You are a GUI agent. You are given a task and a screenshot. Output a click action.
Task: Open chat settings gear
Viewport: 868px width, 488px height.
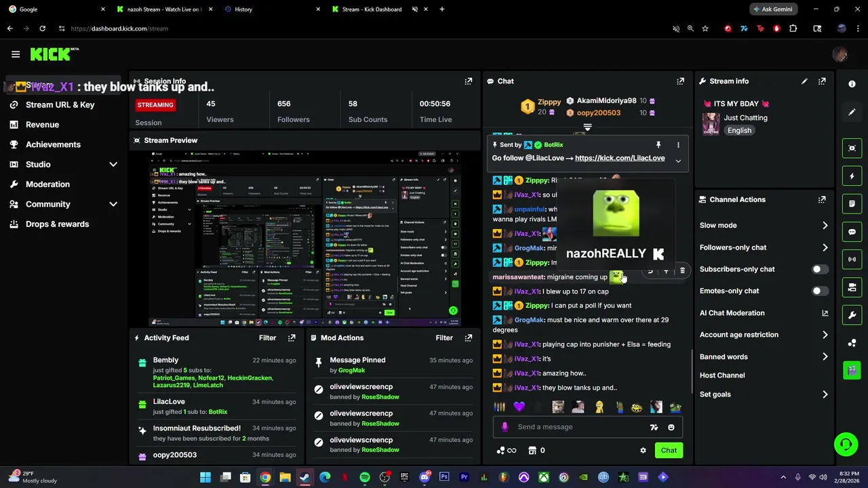pos(643,450)
